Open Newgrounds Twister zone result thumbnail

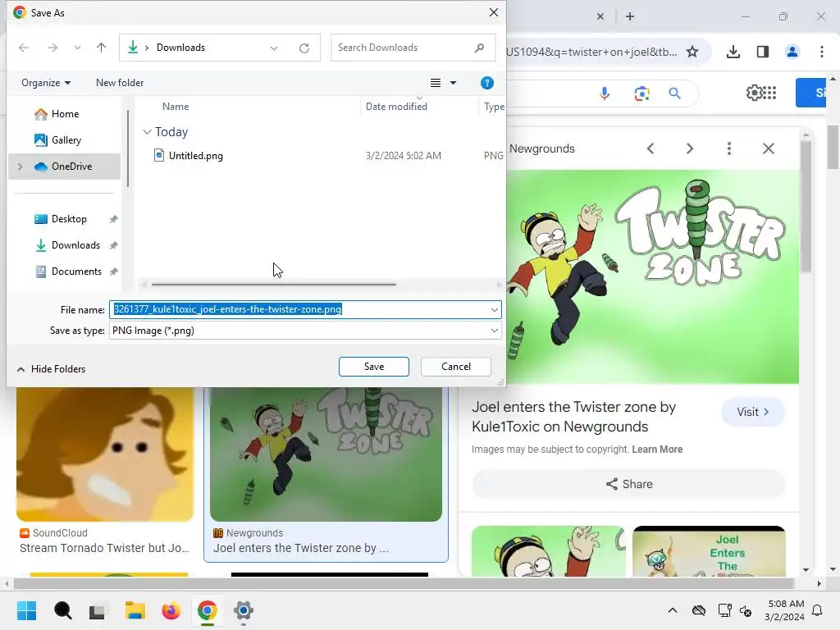tap(326, 454)
